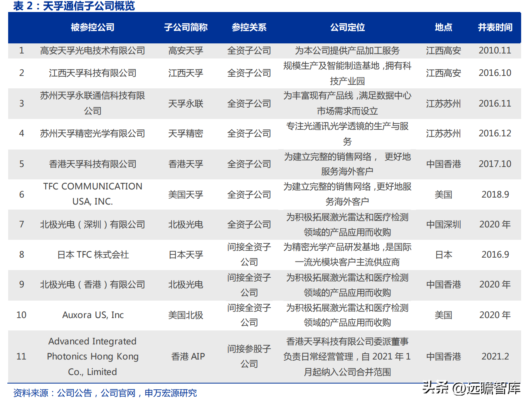Click consolidation date 2018.9
Image resolution: width=532 pixels, height=406 pixels.
(x=495, y=194)
